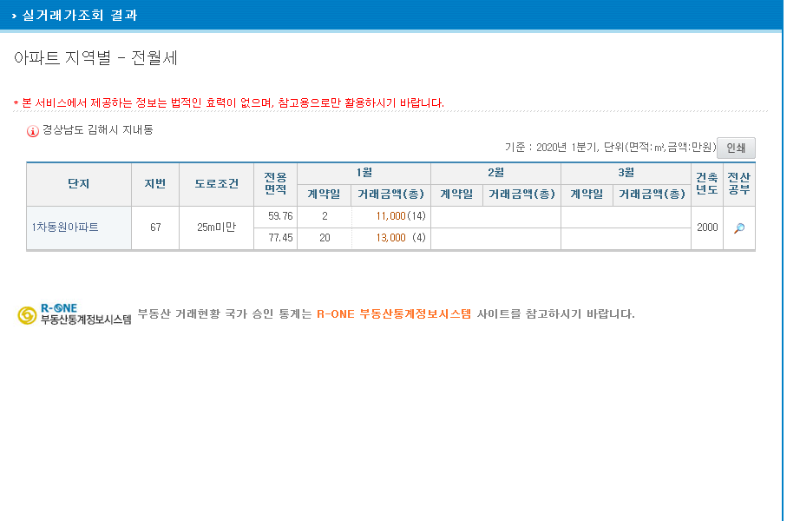Click the 2월 month header
The image size is (800, 521).
tap(495, 173)
